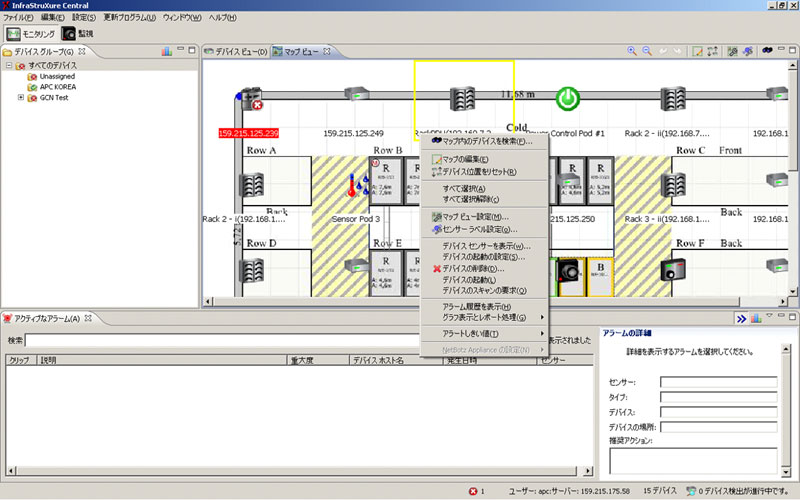Click the double-arrow icon in alarms panel
The width and height of the screenshot is (800, 500).
tap(741, 318)
